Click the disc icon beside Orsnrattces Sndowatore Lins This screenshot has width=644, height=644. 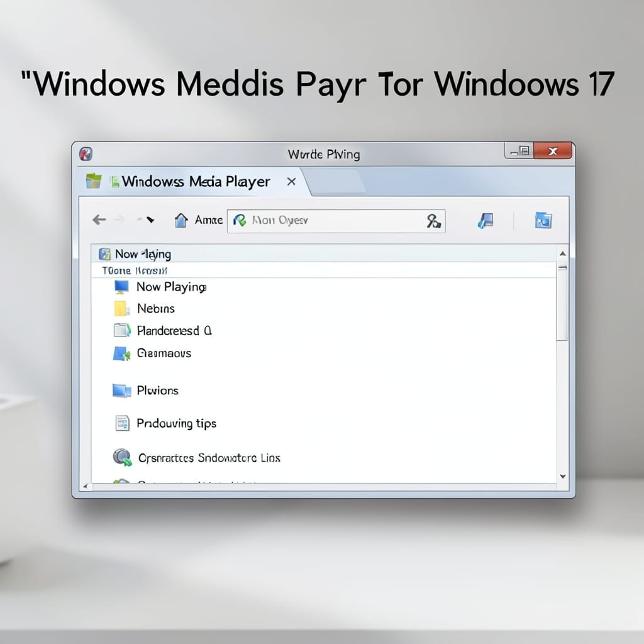[x=122, y=457]
